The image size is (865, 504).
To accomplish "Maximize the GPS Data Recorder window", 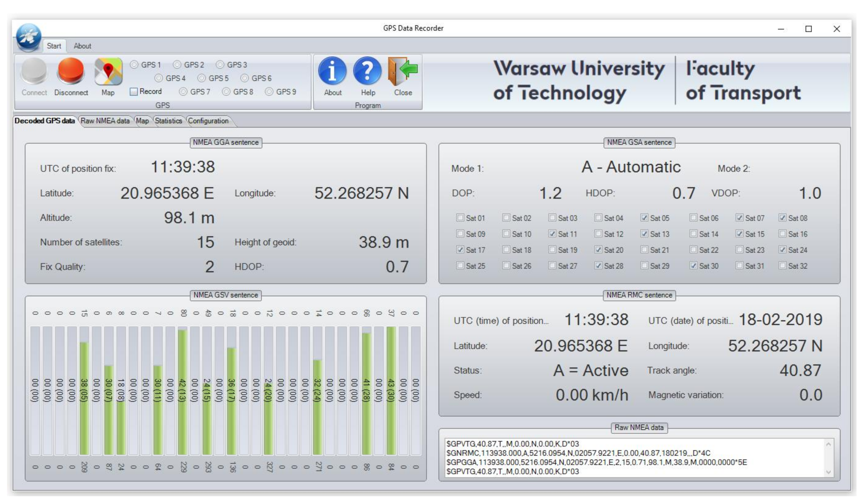I will coord(808,29).
